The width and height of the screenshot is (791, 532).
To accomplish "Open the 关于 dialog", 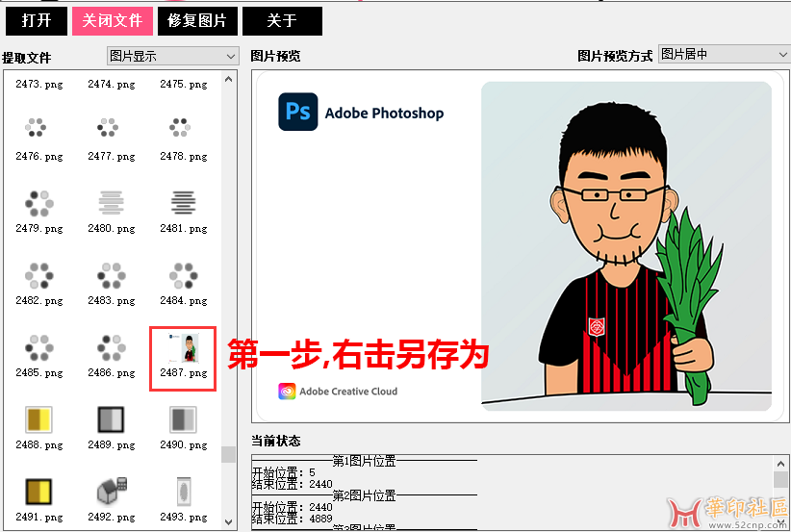I will coord(282,20).
